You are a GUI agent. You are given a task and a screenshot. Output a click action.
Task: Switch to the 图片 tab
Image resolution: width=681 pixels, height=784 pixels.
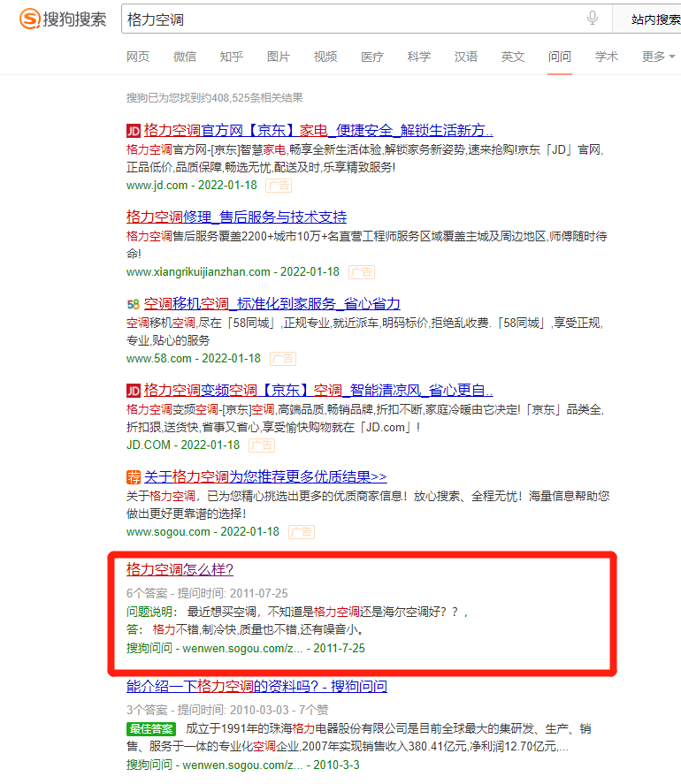[x=279, y=57]
